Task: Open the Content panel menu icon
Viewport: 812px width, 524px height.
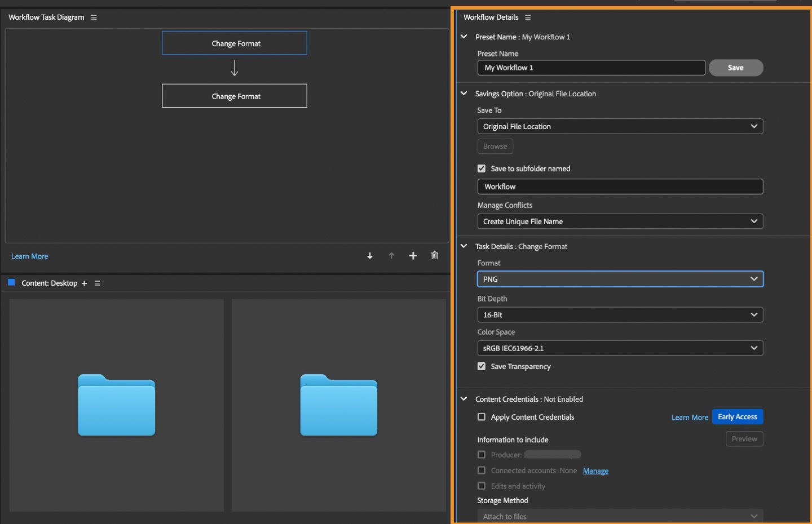Action: click(x=97, y=283)
